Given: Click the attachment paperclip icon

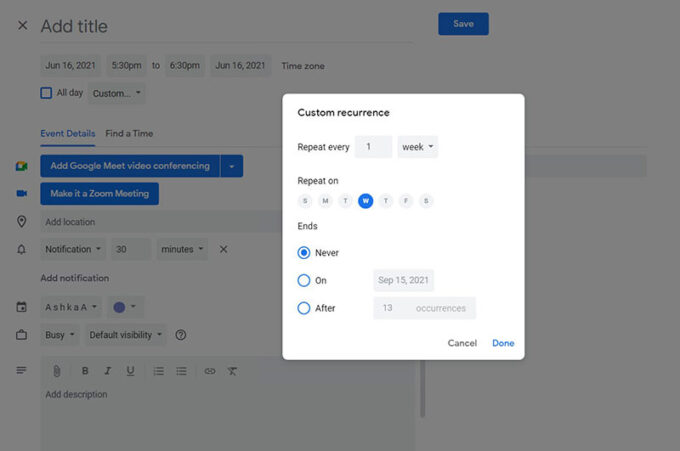Looking at the screenshot, I should [x=57, y=371].
